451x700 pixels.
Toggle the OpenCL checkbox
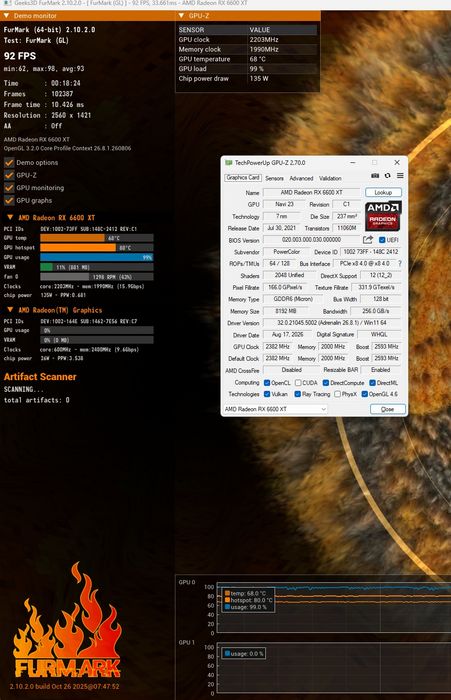(267, 383)
